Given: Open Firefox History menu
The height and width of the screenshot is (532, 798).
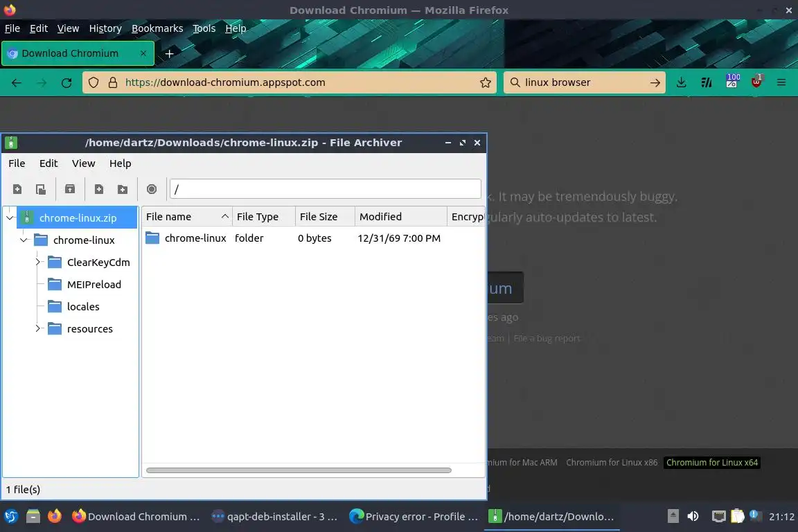Looking at the screenshot, I should [x=105, y=28].
